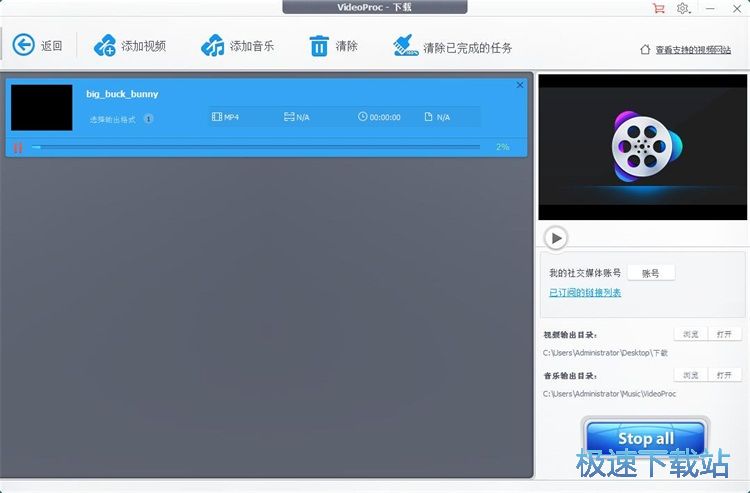Click the download progress bar of big_buck_bunny

[x=255, y=147]
